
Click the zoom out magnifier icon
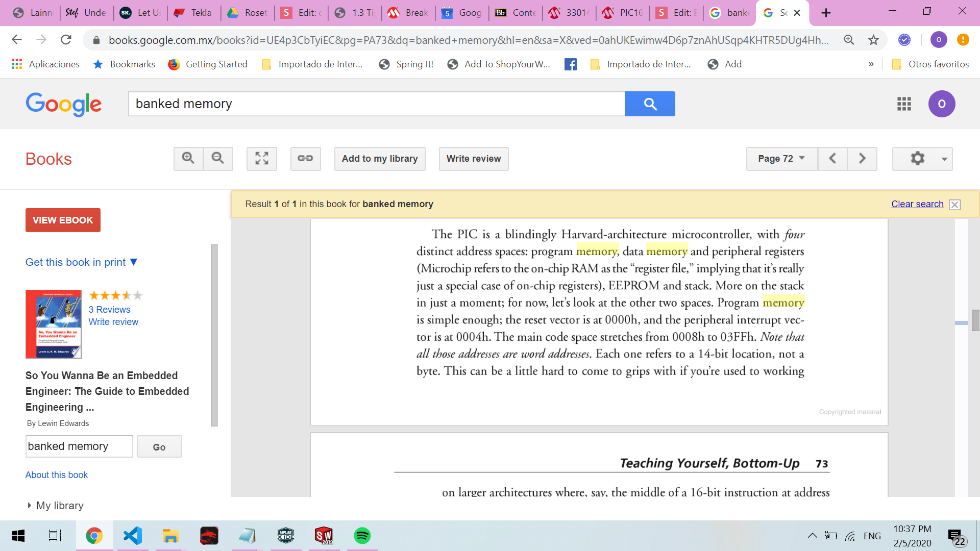pyautogui.click(x=218, y=159)
